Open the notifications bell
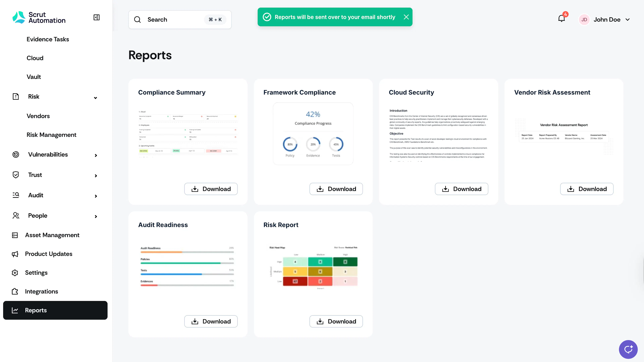 [561, 18]
